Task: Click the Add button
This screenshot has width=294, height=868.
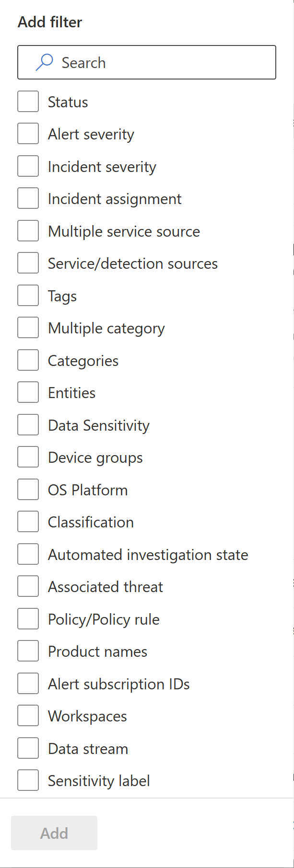Action: [x=54, y=833]
